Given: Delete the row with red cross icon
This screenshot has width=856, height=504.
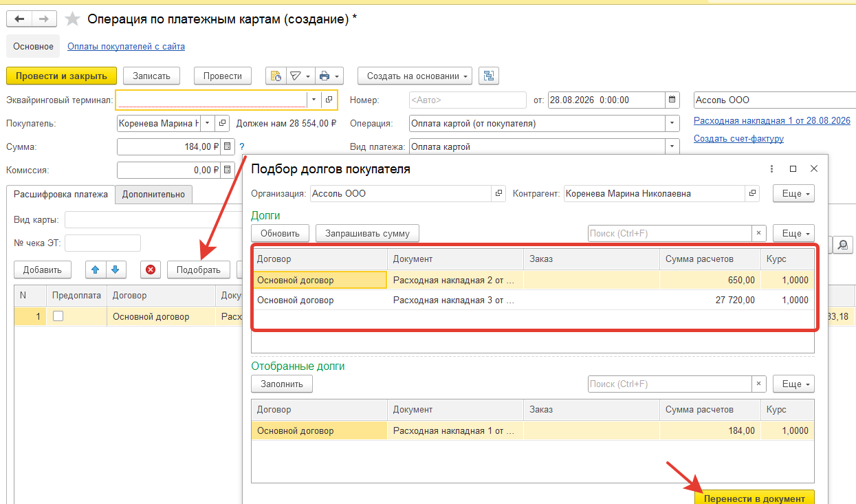Looking at the screenshot, I should 151,270.
